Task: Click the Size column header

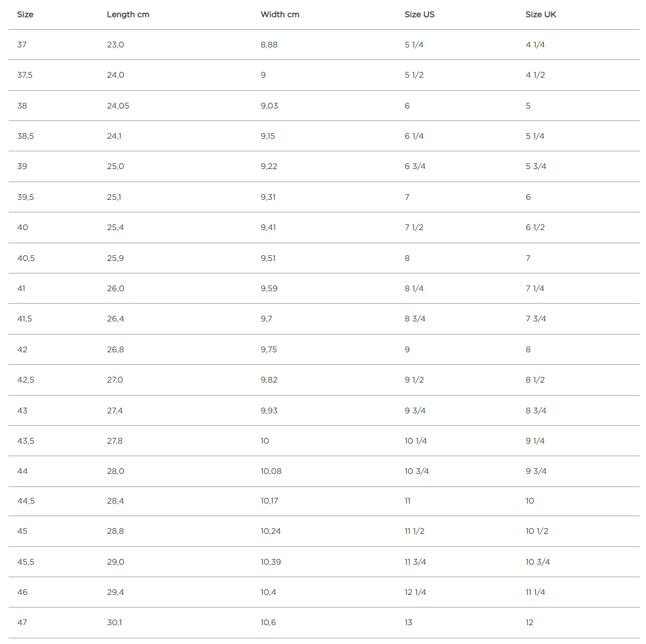Action: [x=25, y=14]
